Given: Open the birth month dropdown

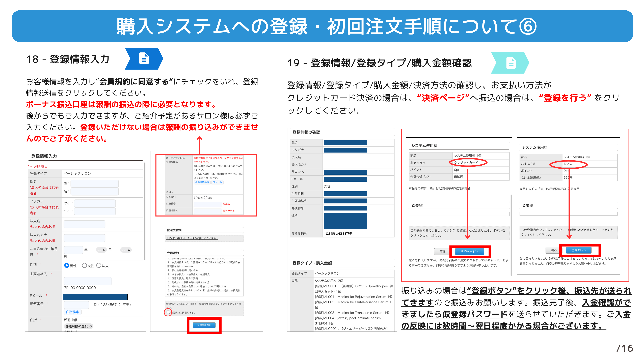Looking at the screenshot, I should (x=101, y=250).
